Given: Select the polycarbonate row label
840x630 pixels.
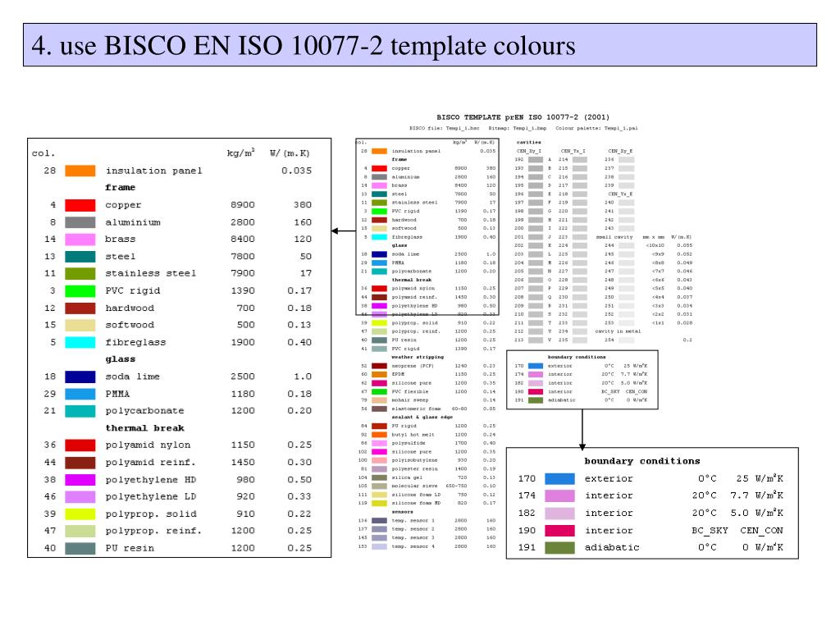Looking at the screenshot, I should tap(144, 411).
